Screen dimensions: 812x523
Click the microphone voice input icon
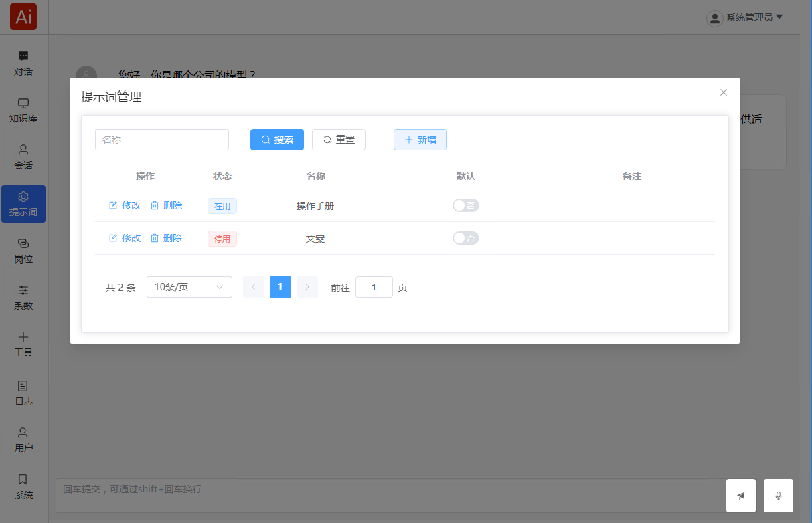click(x=778, y=496)
